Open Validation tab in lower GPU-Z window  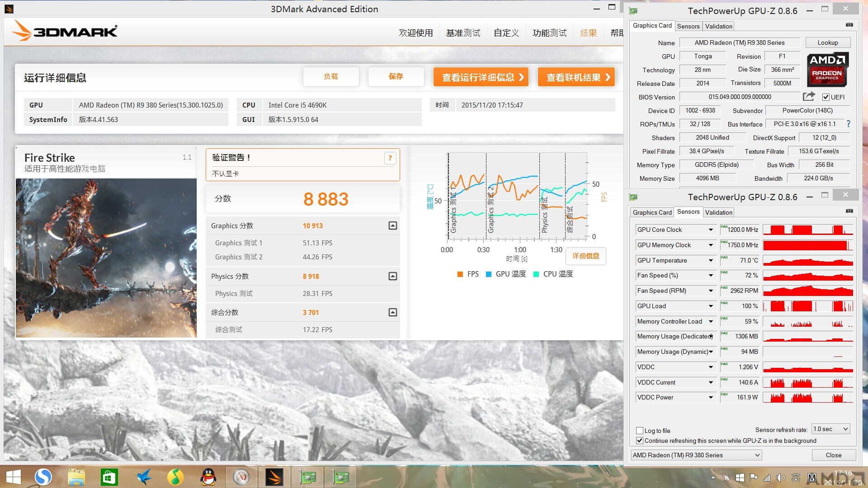(718, 212)
